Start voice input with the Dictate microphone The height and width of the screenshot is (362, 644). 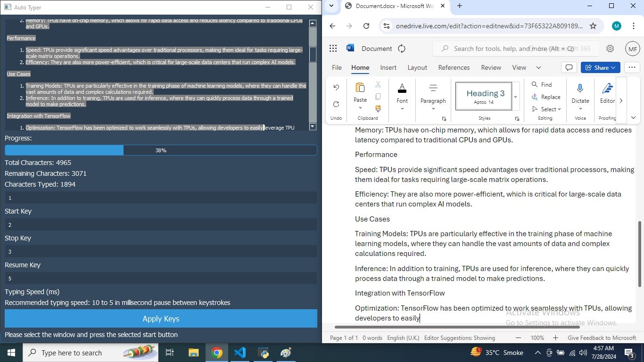pyautogui.click(x=580, y=89)
